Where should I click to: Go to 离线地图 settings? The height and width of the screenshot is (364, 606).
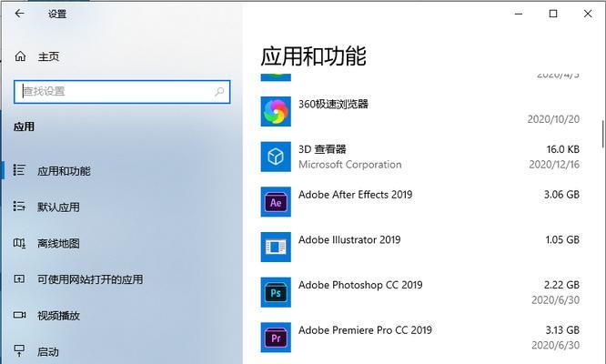pyautogui.click(x=58, y=244)
